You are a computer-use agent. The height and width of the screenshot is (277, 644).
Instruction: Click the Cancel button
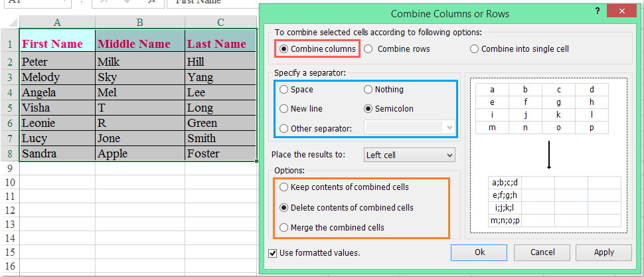(x=542, y=252)
